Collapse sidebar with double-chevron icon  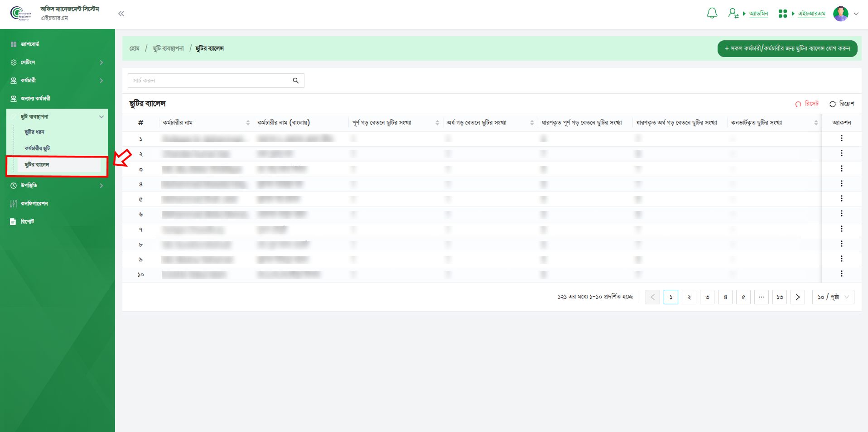click(121, 14)
